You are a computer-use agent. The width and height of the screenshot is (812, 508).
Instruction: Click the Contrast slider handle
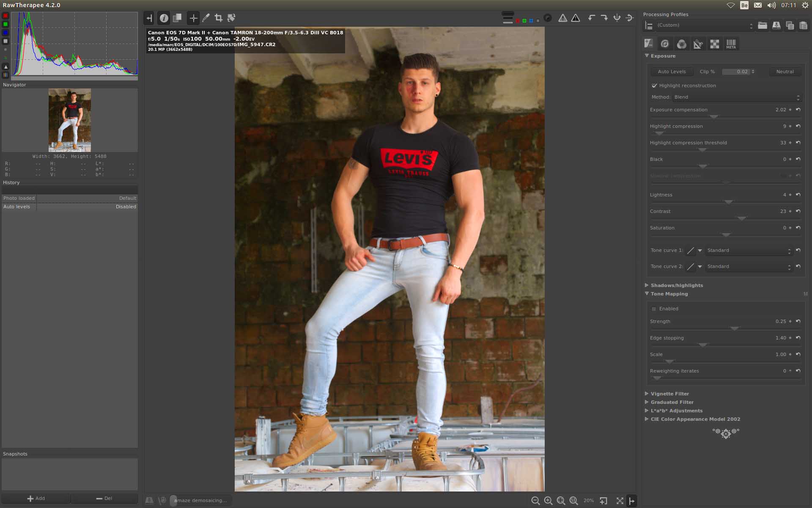[741, 218]
